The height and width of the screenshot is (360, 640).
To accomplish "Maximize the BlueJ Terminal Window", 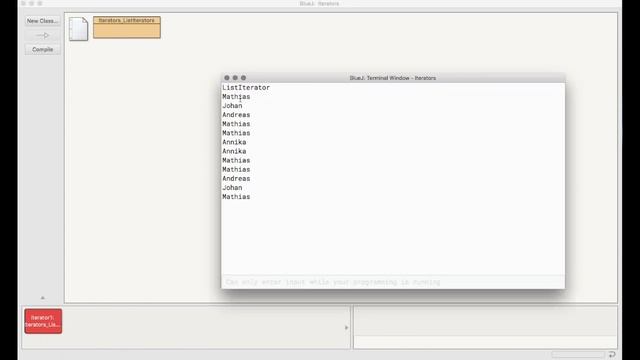I will 244,78.
